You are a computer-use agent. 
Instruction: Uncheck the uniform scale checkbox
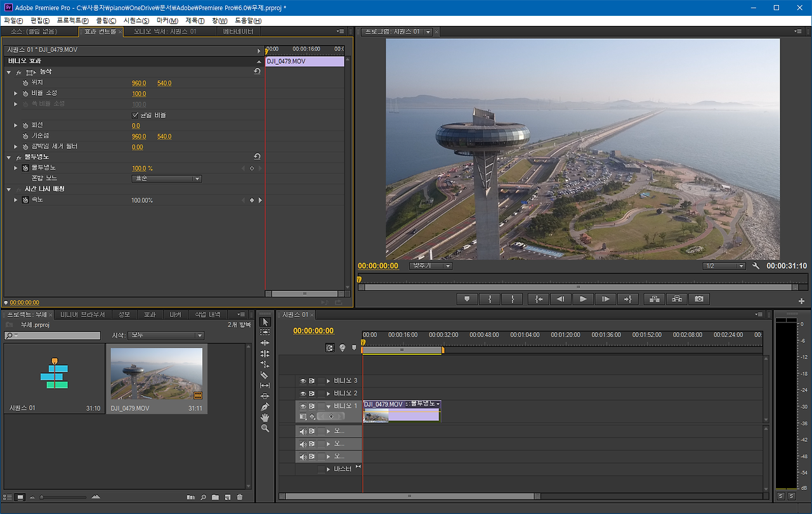(x=135, y=115)
